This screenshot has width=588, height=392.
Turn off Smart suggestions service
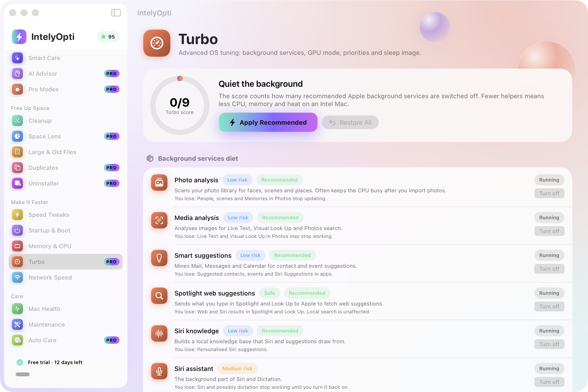(x=549, y=269)
